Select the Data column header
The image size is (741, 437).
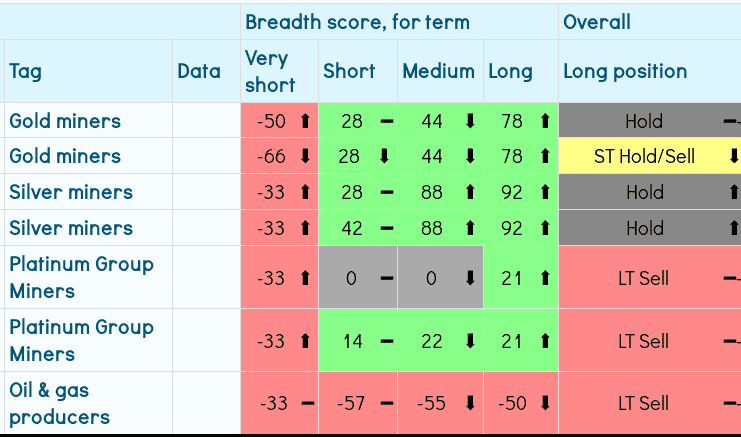tap(199, 71)
